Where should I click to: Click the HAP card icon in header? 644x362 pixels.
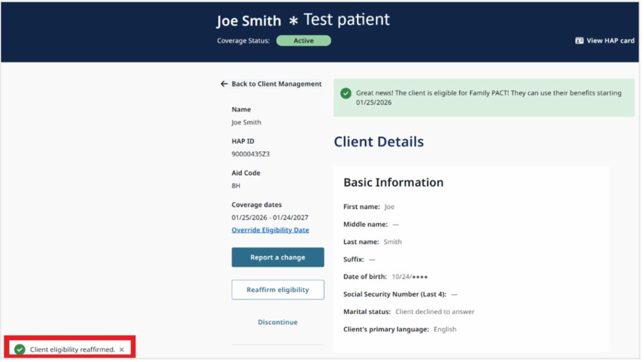point(579,41)
